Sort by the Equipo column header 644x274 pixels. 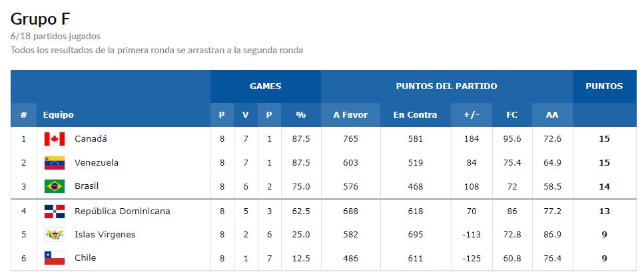coord(59,115)
